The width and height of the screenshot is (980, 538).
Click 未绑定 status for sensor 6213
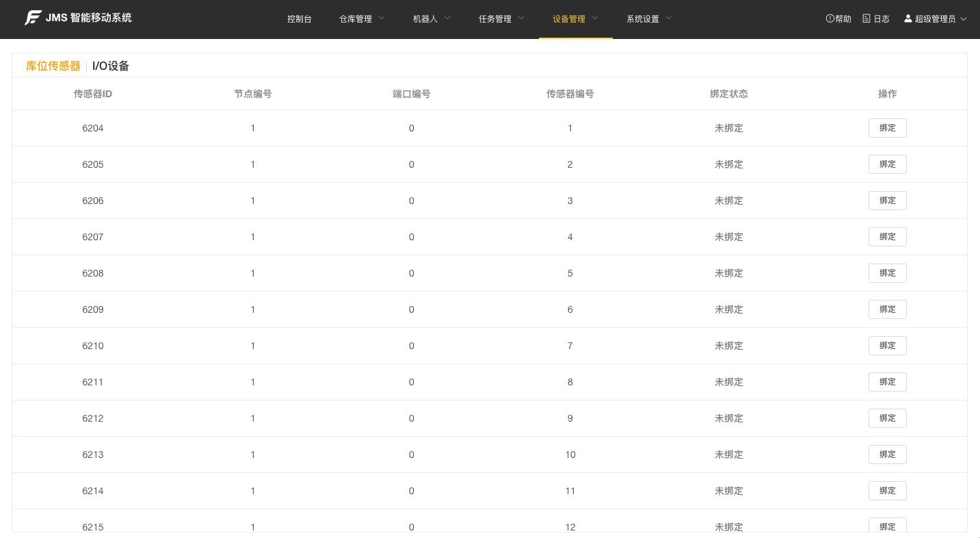pyautogui.click(x=729, y=454)
